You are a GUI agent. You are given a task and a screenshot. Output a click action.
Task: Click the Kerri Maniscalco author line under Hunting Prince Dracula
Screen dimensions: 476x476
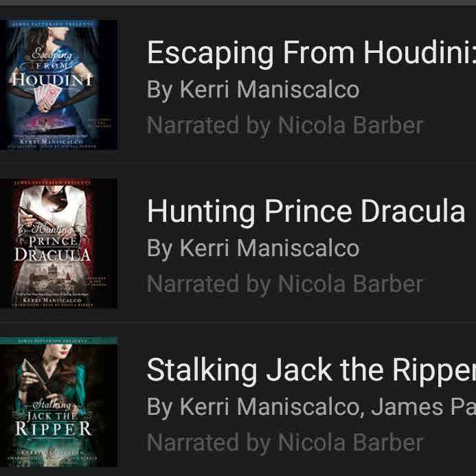tap(253, 249)
